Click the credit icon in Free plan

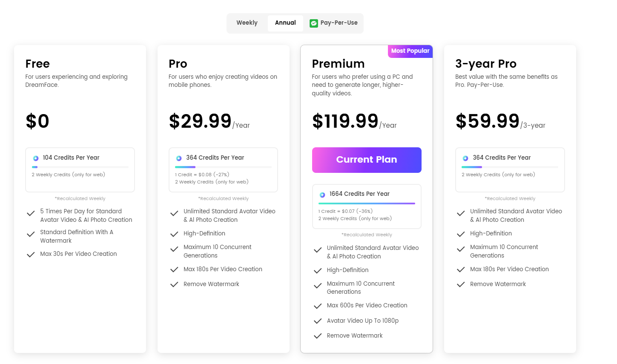tap(36, 158)
